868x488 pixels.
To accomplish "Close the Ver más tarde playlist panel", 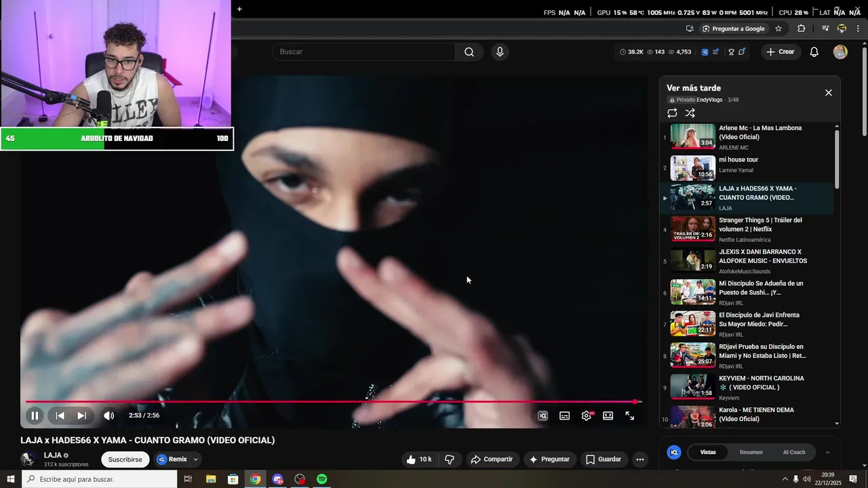I will tap(828, 93).
